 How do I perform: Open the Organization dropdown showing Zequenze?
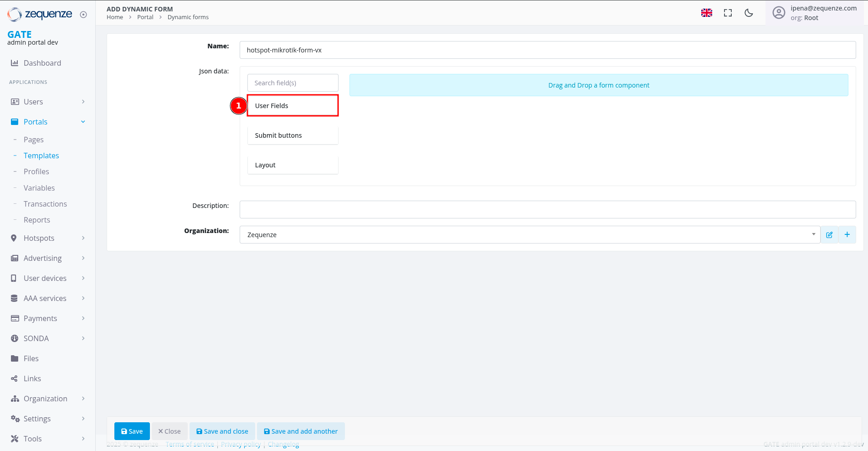(529, 235)
